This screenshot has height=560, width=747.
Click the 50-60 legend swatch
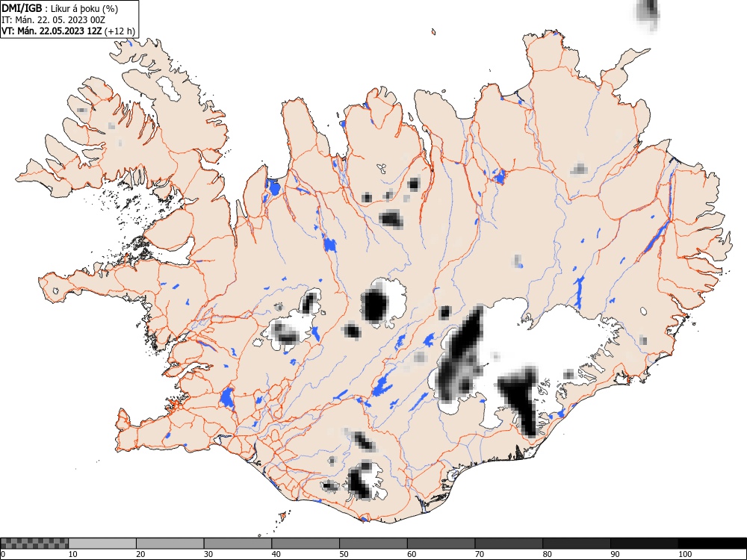click(373, 544)
